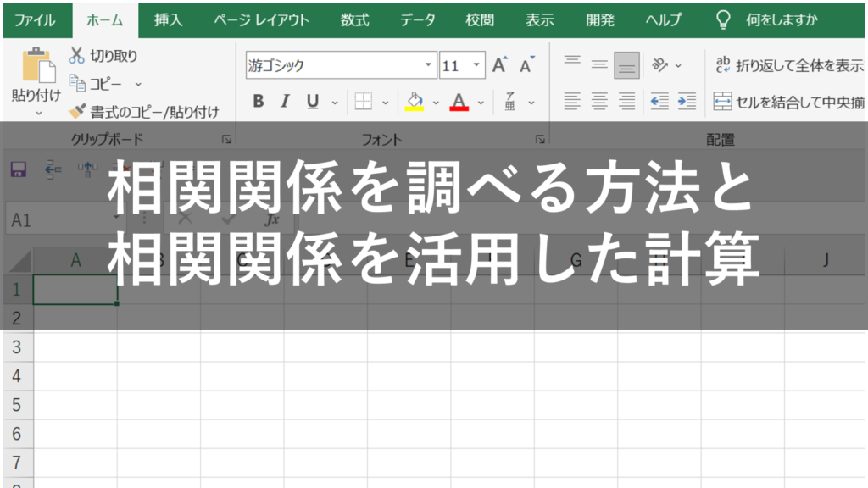Toggle Italic formatting
Image resolution: width=868 pixels, height=488 pixels.
pyautogui.click(x=285, y=102)
